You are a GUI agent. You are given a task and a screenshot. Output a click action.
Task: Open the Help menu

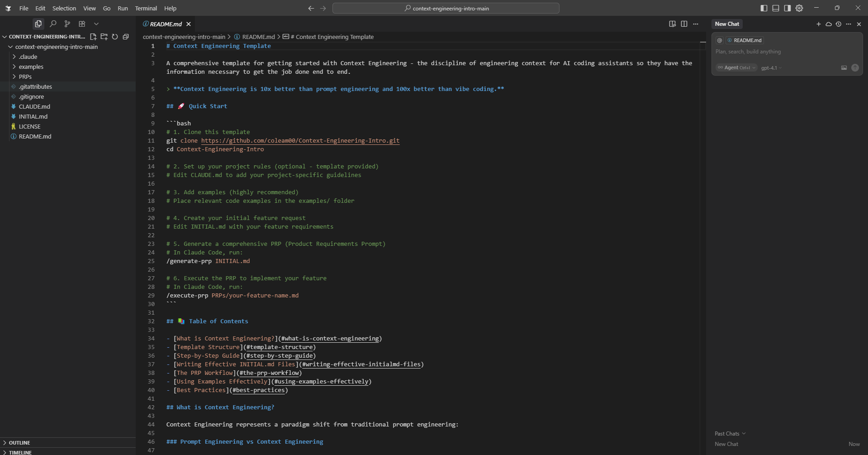(170, 8)
